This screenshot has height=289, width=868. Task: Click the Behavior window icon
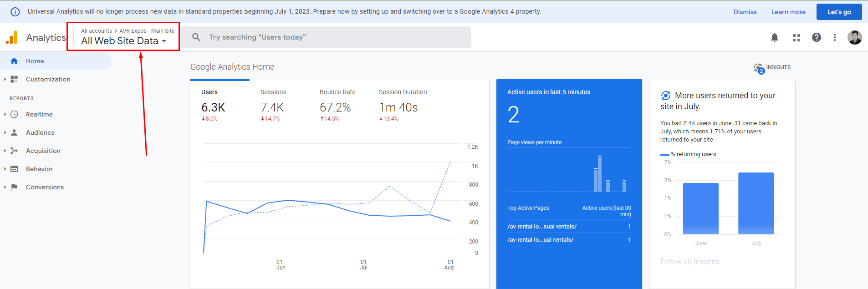pyautogui.click(x=14, y=169)
